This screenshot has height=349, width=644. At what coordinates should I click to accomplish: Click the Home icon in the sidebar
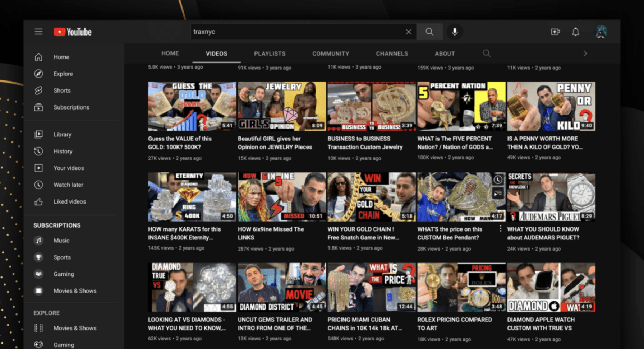coord(38,57)
